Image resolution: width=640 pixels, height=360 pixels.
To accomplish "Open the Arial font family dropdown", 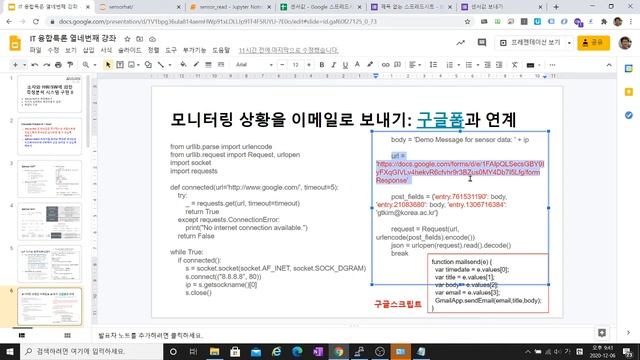I will pyautogui.click(x=254, y=65).
